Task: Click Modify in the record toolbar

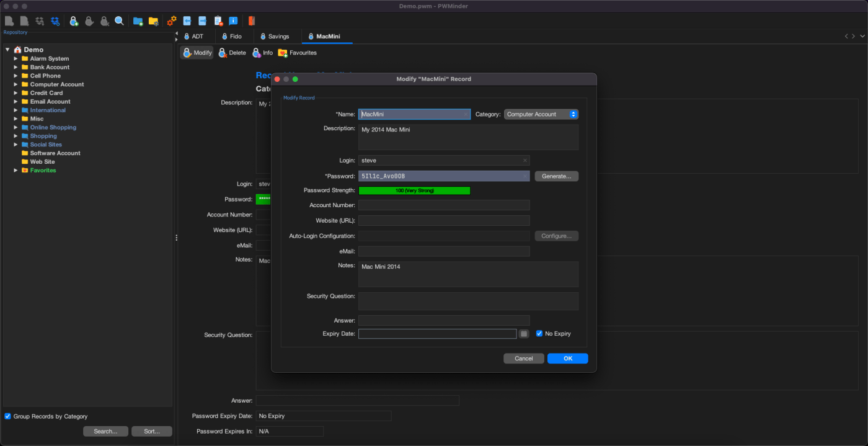Action: 197,53
